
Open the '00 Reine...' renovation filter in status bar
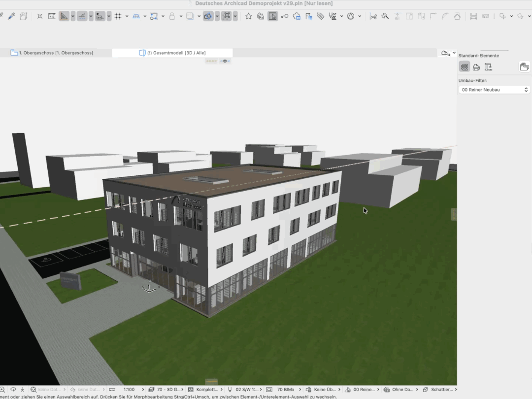[x=362, y=390]
